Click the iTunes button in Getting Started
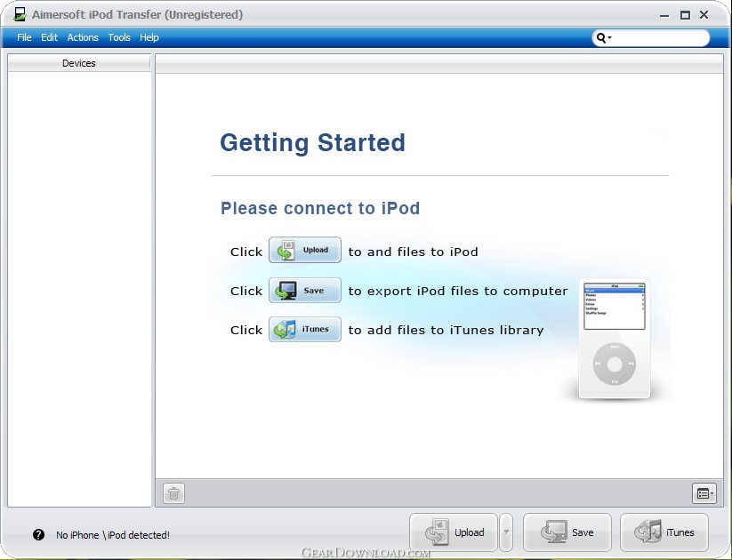 pos(305,330)
